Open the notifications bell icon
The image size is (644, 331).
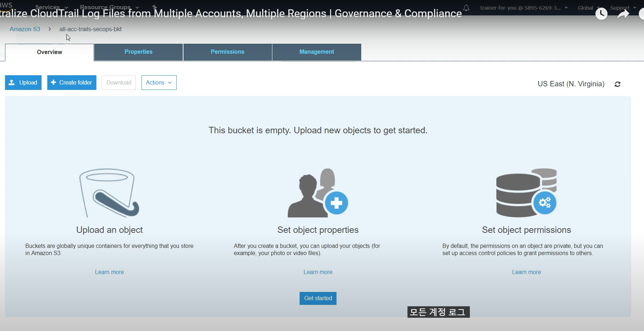pyautogui.click(x=466, y=8)
